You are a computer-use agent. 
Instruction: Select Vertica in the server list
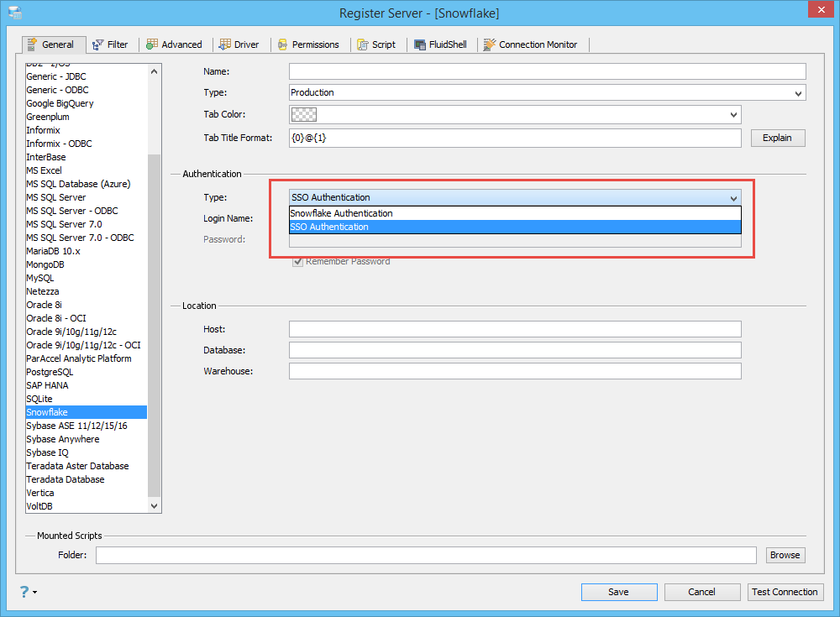[87, 493]
